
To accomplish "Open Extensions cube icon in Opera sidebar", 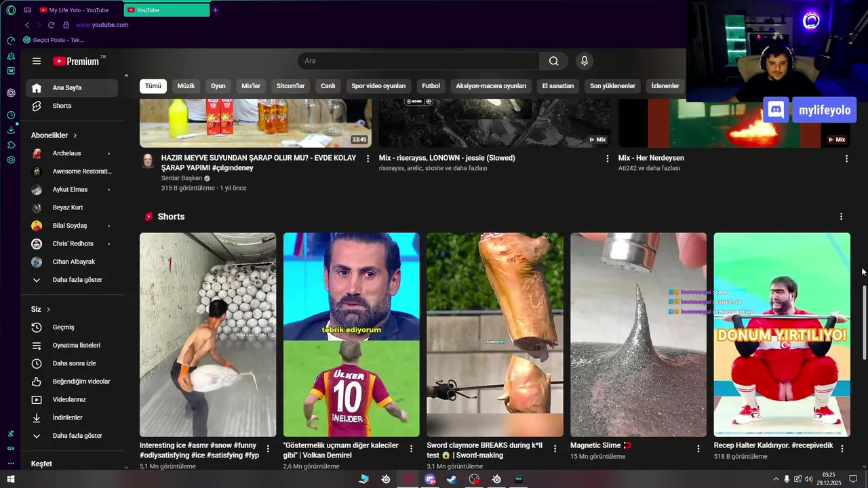I will pyautogui.click(x=11, y=145).
